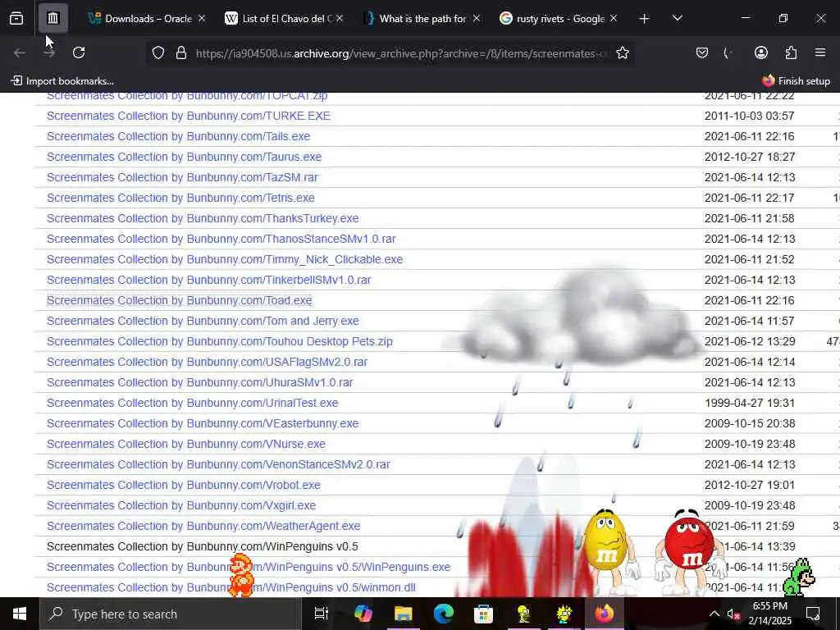This screenshot has height=630, width=840.
Task: Open the winmon.dll file link
Action: point(231,587)
